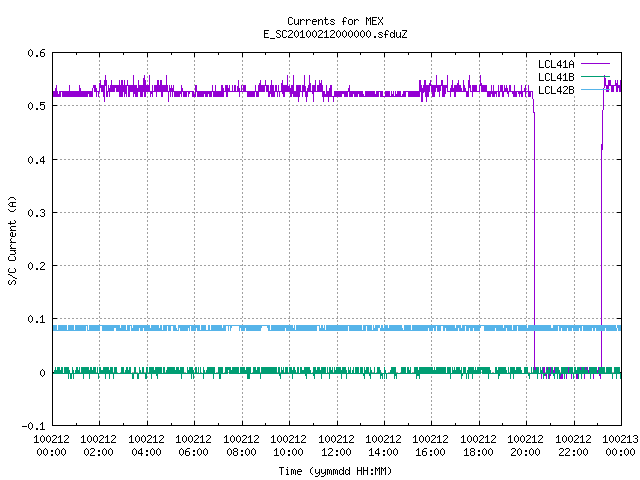The width and height of the screenshot is (640, 480).
Task: Click the LCL41B legend label
Action: [x=556, y=77]
